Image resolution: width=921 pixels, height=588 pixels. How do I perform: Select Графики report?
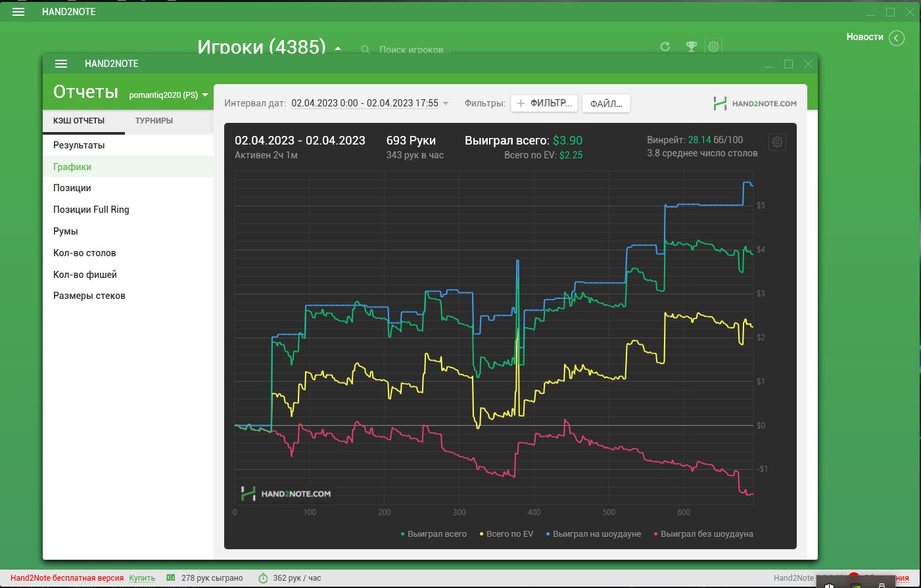(128, 167)
